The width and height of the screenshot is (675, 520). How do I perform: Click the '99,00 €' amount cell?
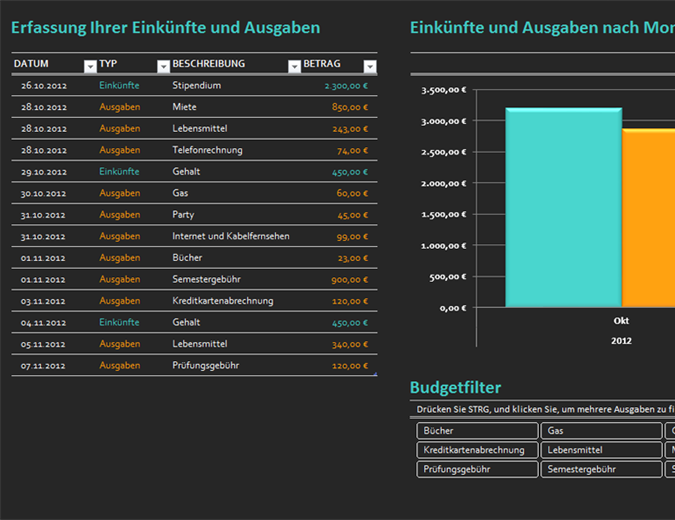(352, 236)
